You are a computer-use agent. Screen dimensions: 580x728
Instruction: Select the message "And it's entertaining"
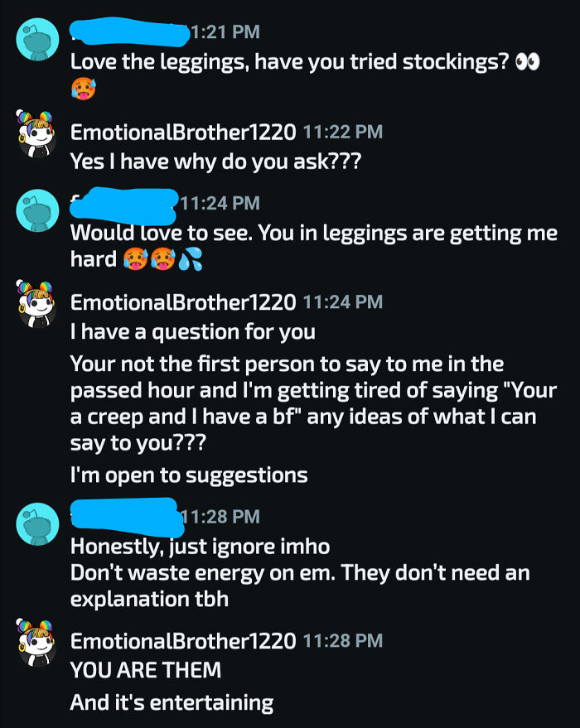click(x=172, y=703)
